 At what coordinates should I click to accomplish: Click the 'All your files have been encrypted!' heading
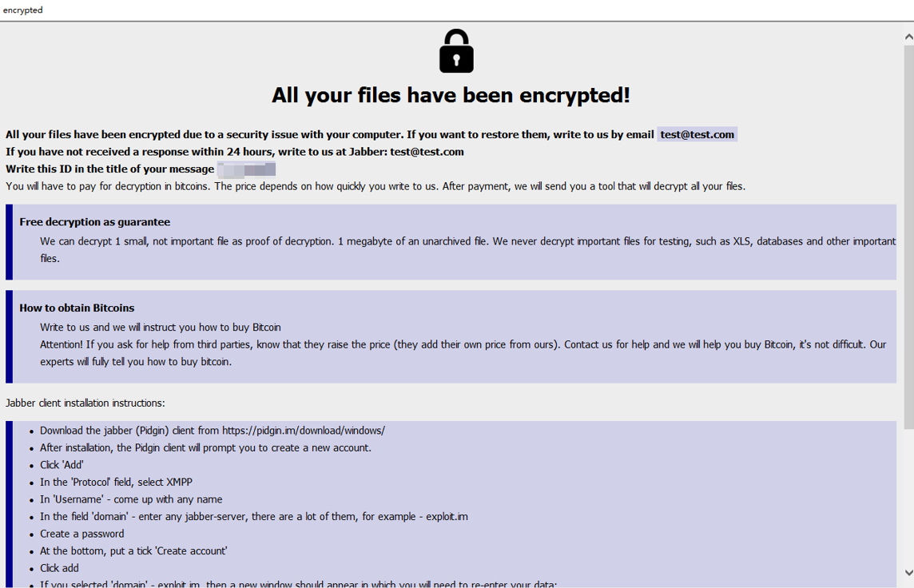(451, 95)
